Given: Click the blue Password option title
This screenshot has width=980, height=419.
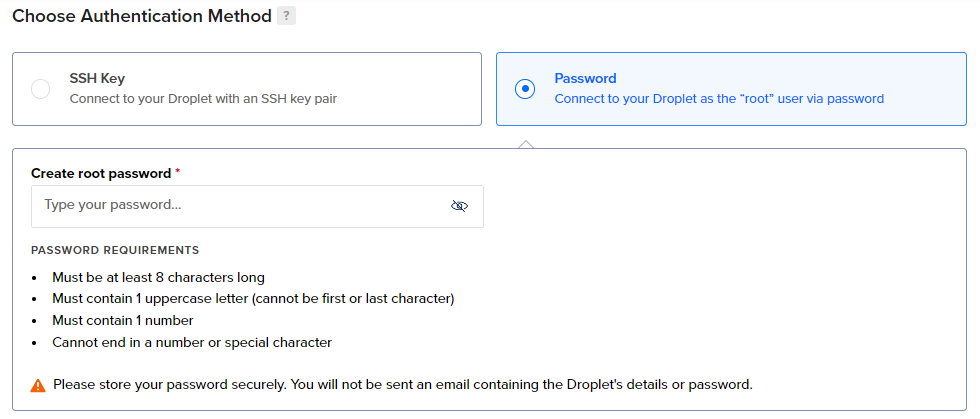Looking at the screenshot, I should pos(586,79).
